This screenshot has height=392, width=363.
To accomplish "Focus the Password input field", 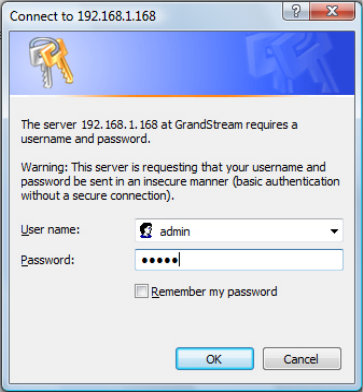I will click(x=239, y=260).
